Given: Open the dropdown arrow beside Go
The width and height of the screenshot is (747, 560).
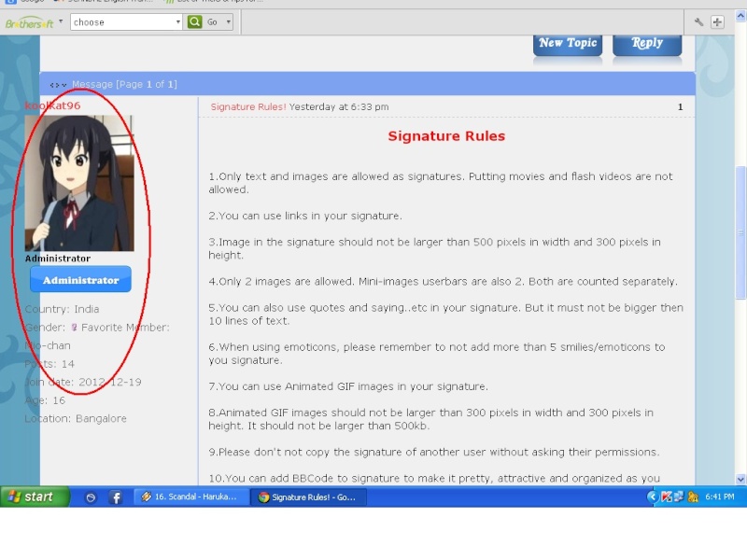Looking at the screenshot, I should click(229, 21).
